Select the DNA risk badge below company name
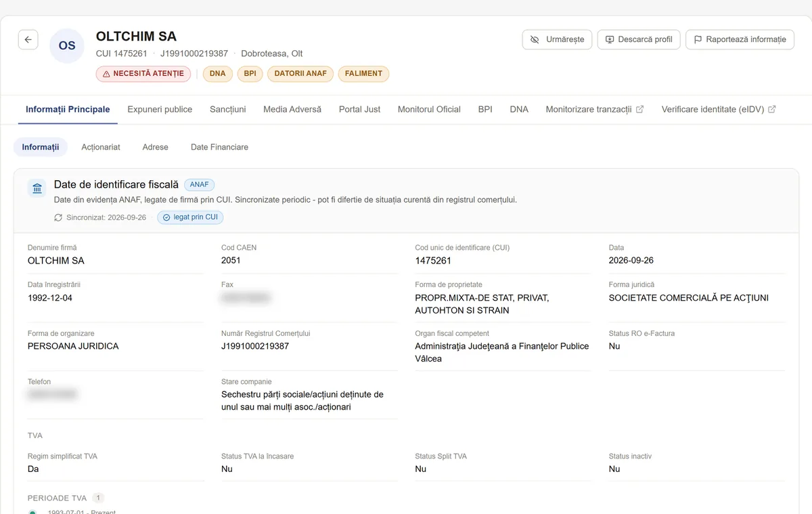The image size is (812, 514). [x=218, y=74]
